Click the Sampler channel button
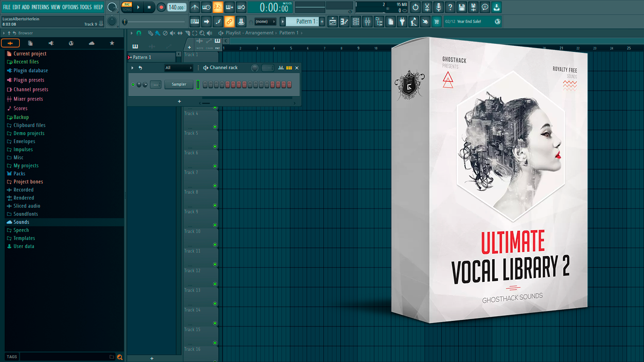 [179, 84]
